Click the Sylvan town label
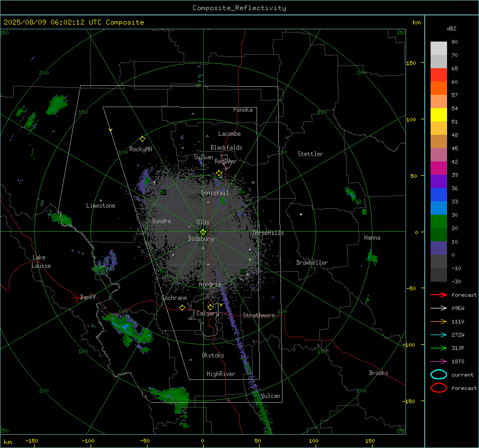The height and width of the screenshot is (448, 479). tap(203, 157)
